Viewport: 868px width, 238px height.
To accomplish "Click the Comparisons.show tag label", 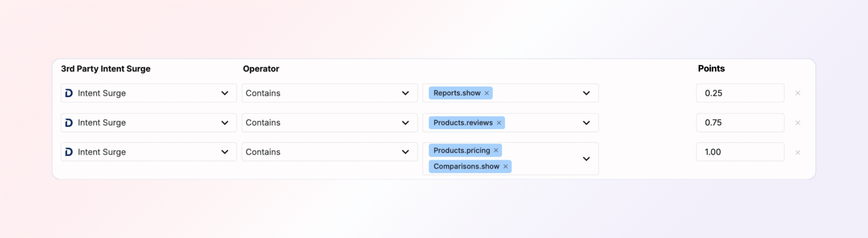I will (466, 167).
